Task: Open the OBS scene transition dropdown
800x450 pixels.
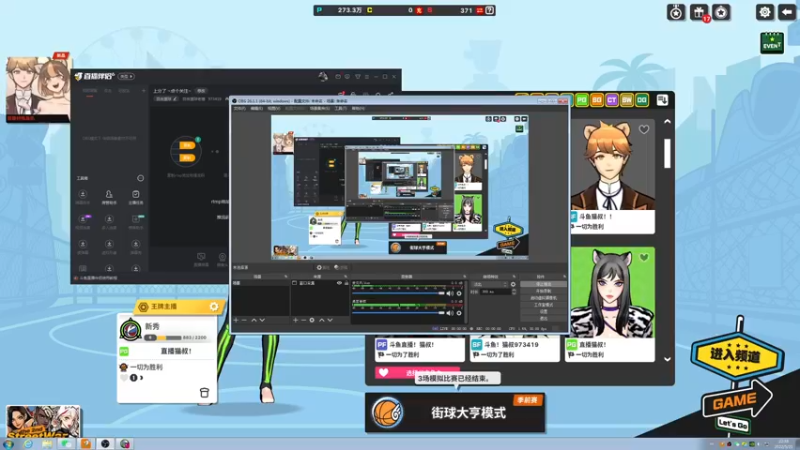Action: pyautogui.click(x=490, y=284)
